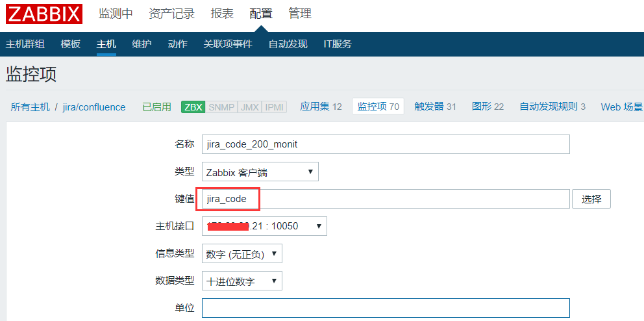The image size is (644, 321).
Task: Click the 选择 button beside 键值
Action: point(591,199)
